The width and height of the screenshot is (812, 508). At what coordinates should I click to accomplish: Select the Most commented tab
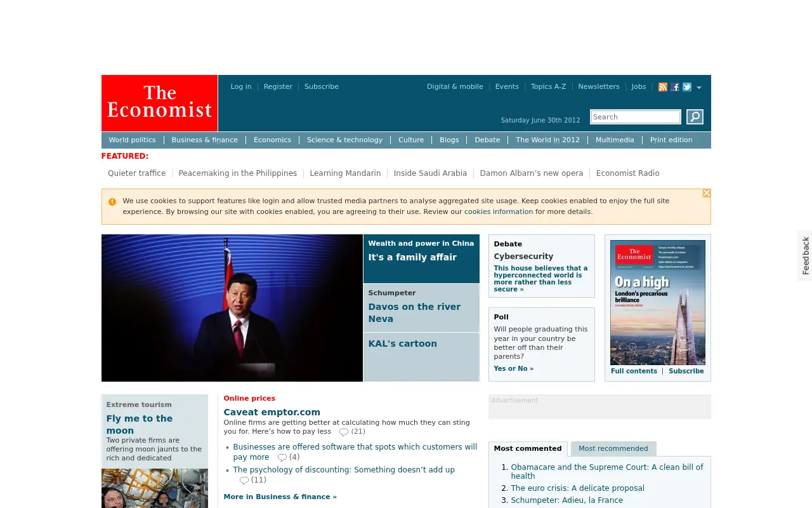click(x=528, y=448)
